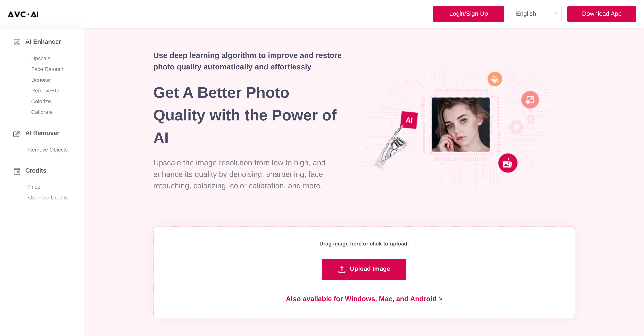Click Also available for Windows Mac Android link
The height and width of the screenshot is (336, 644).
pyautogui.click(x=364, y=298)
